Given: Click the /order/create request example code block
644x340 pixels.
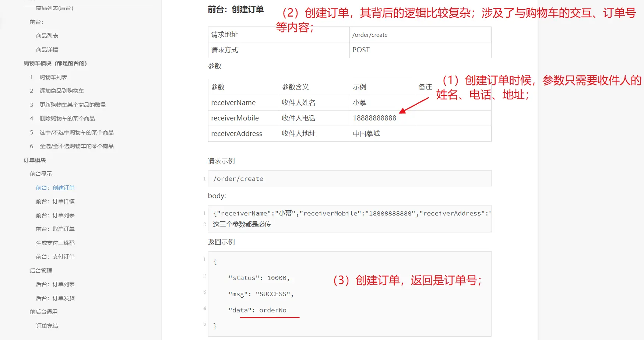Looking at the screenshot, I should pyautogui.click(x=349, y=179).
